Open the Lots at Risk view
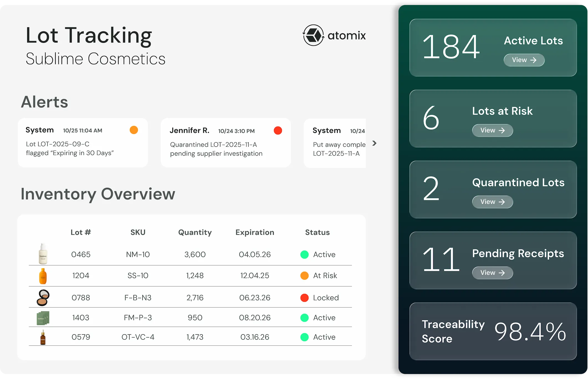Image resolution: width=588 pixels, height=379 pixels. (x=492, y=130)
